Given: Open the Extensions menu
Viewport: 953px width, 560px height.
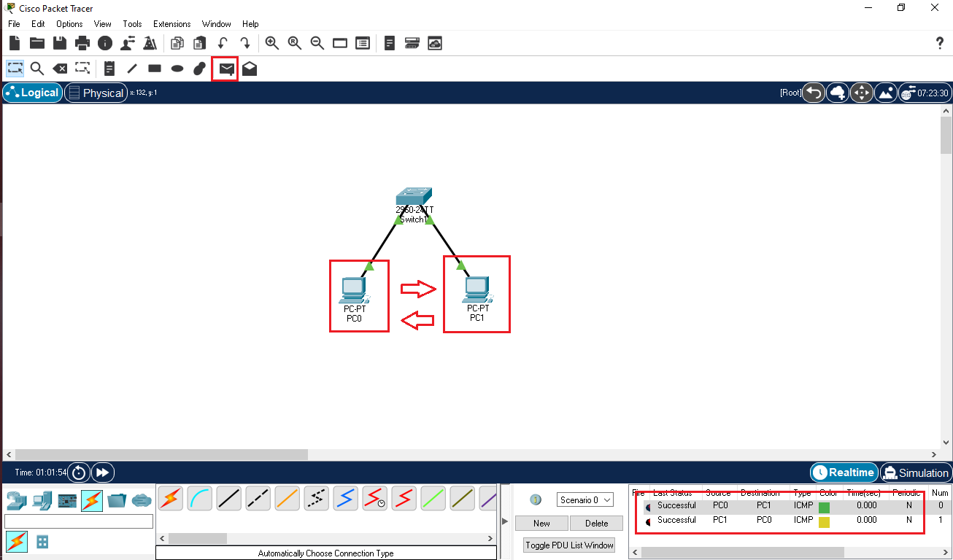Looking at the screenshot, I should (x=171, y=24).
